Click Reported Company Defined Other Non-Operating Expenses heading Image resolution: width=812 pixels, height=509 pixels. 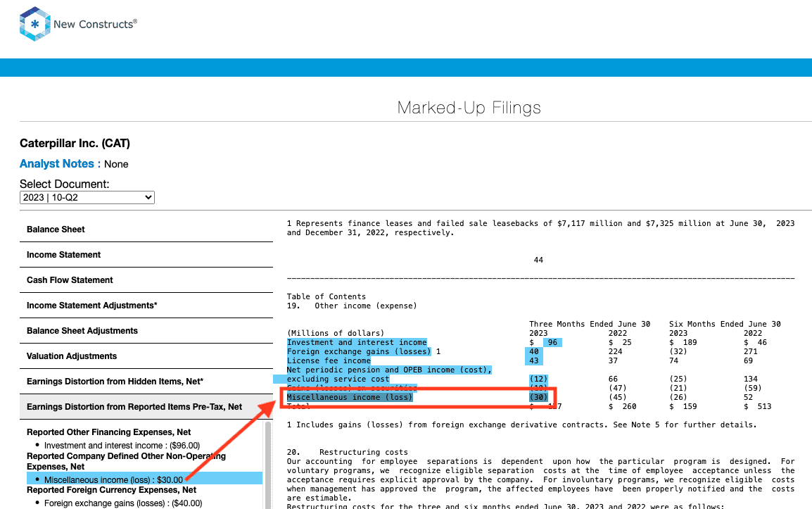[x=127, y=461]
